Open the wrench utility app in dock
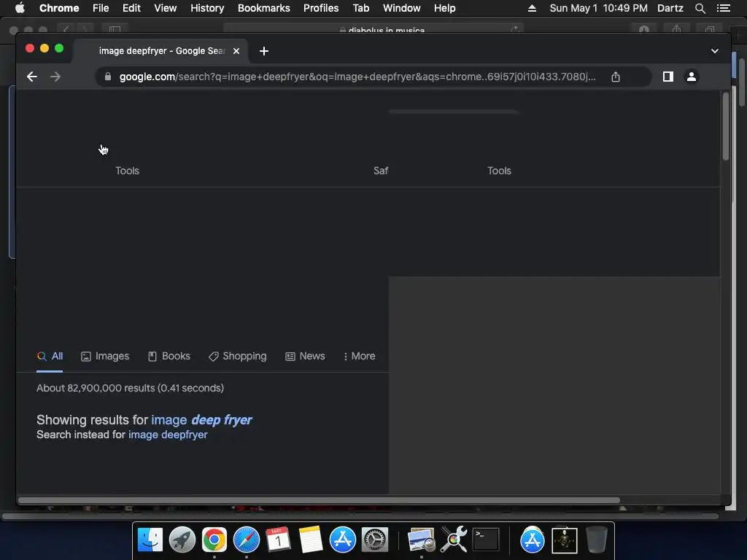747x560 pixels. click(454, 540)
